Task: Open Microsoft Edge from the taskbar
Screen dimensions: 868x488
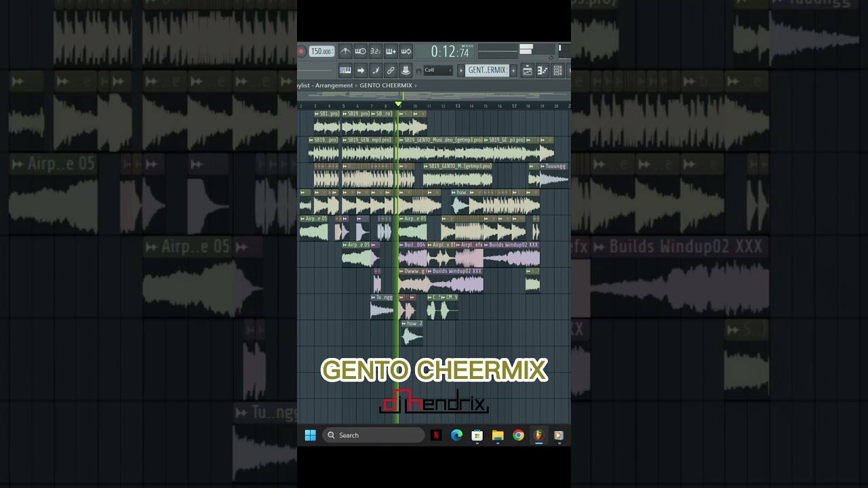Action: (x=456, y=435)
